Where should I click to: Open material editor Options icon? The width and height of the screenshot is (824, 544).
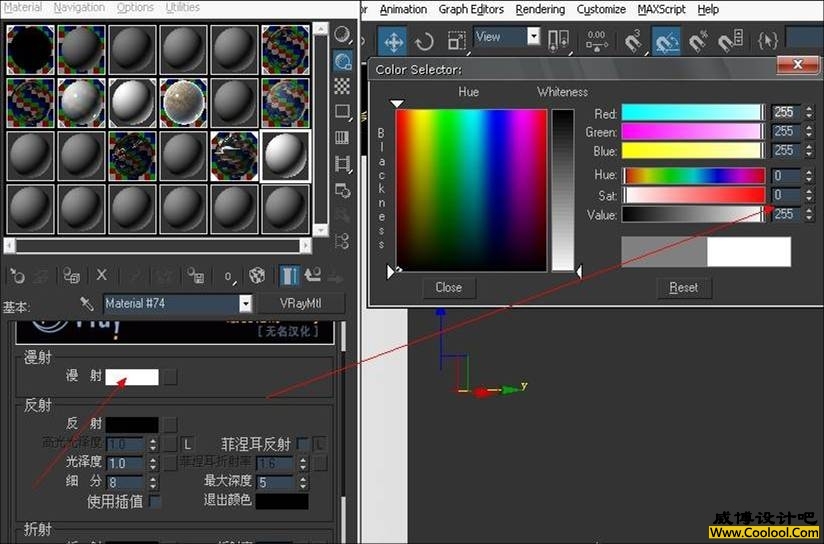point(343,190)
